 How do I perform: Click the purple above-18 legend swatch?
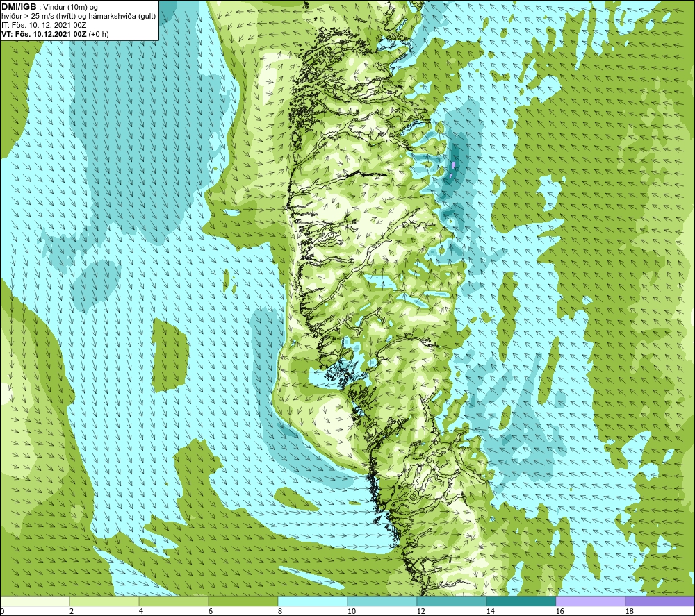(660, 601)
